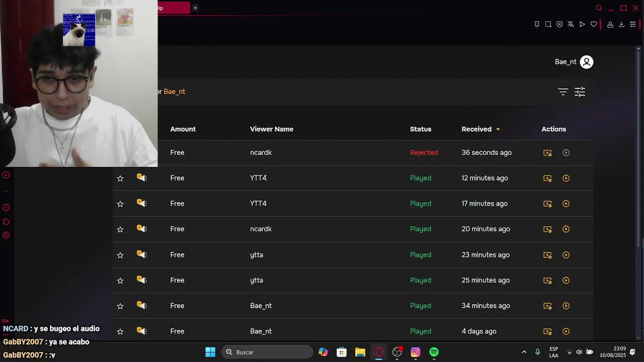Viewport: 644px width, 362px height.
Task: Open Settings gear in browser sidebar
Action: point(6,235)
